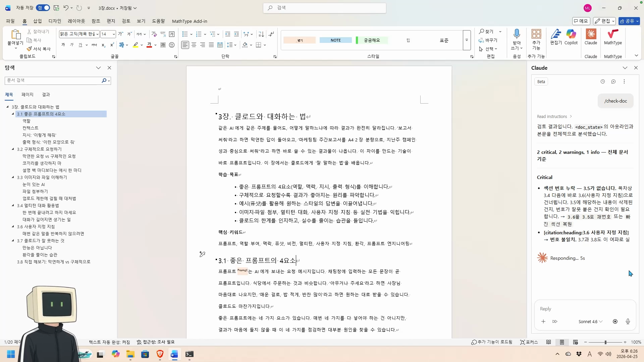Toggle the AutoSave switch off
The height and width of the screenshot is (362, 644).
43,8
